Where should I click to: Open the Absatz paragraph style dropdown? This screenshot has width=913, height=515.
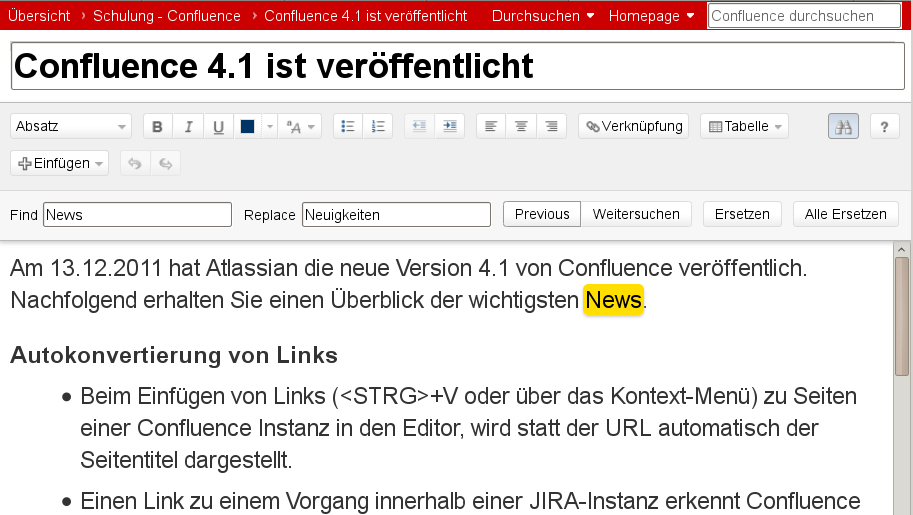pos(71,126)
